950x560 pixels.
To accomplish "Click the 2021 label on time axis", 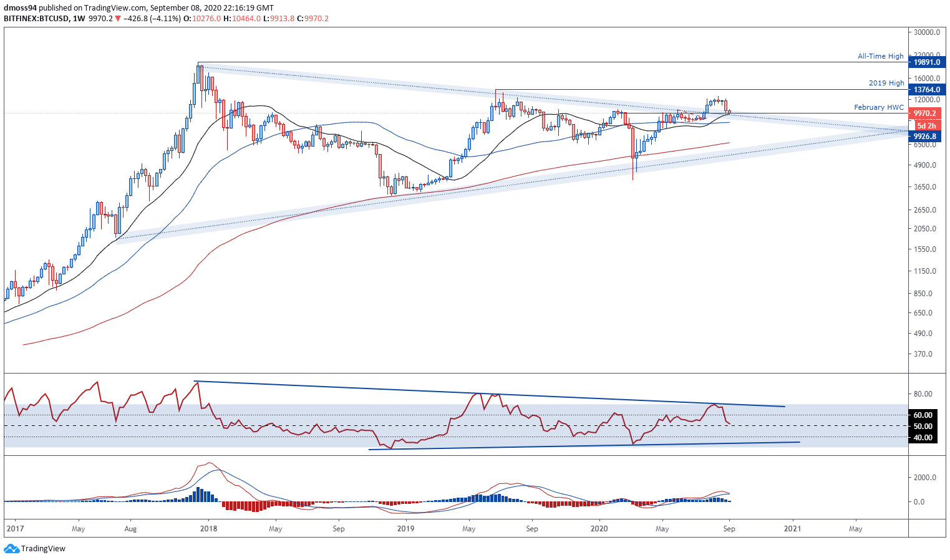I will point(793,529).
